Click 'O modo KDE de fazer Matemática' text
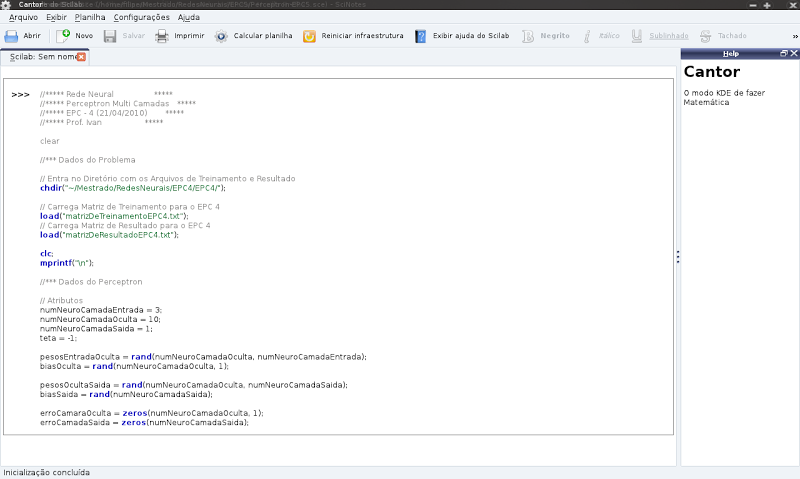 [x=724, y=97]
